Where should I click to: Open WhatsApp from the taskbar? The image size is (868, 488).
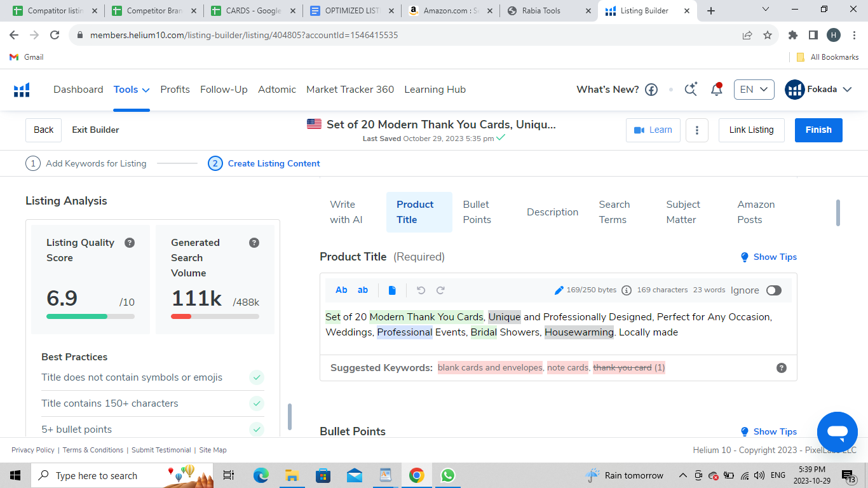pyautogui.click(x=448, y=475)
